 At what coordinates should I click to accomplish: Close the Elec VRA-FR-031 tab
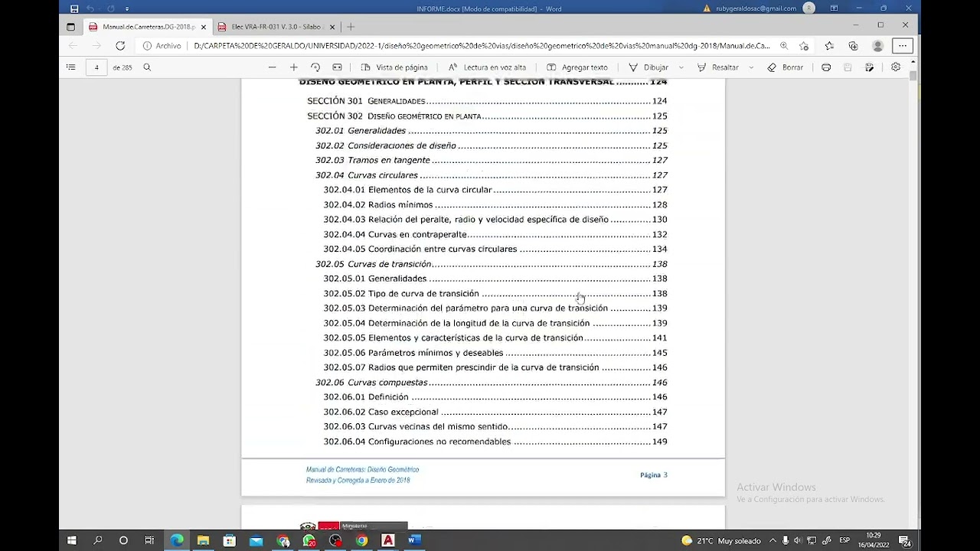tap(332, 27)
